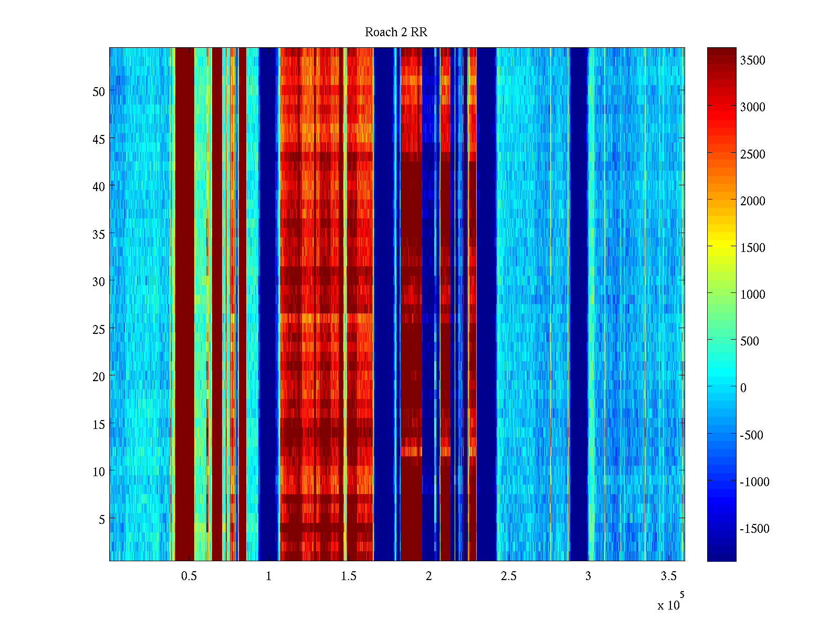Click the 1000 colorbar tick label
The width and height of the screenshot is (840, 630).
(752, 295)
